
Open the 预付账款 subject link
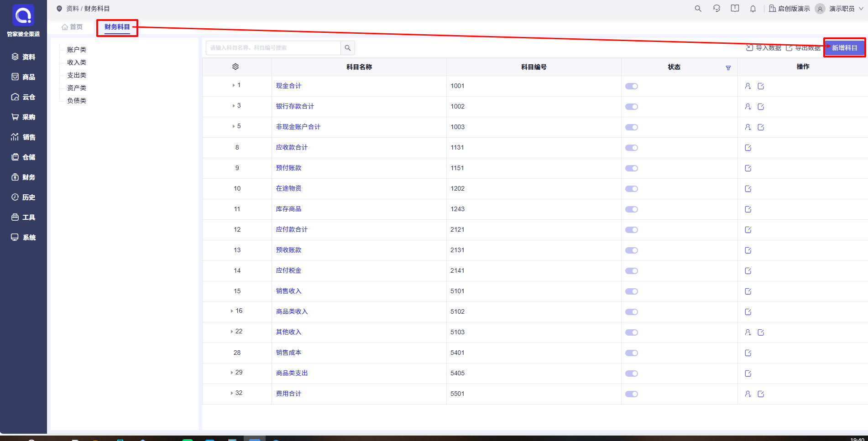[x=288, y=168]
